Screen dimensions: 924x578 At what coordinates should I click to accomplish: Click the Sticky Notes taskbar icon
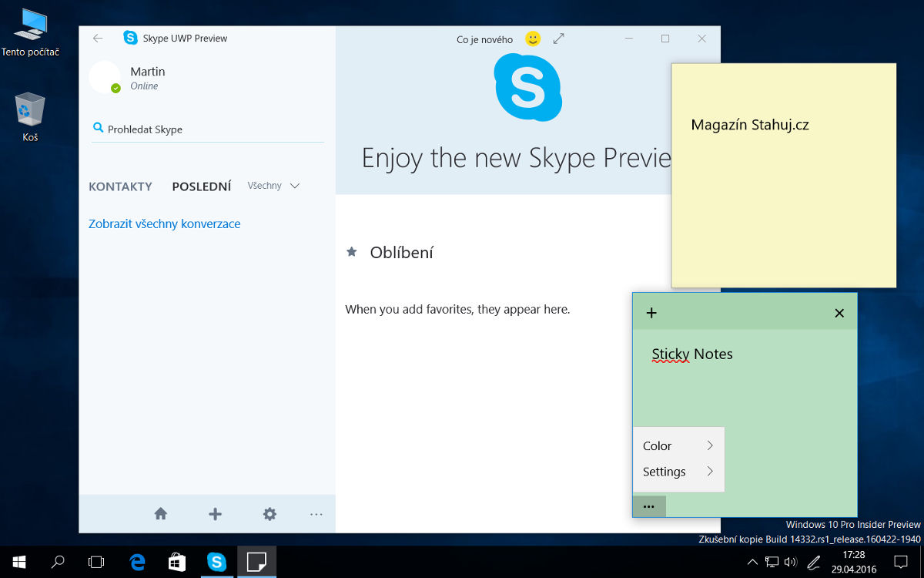pos(256,562)
